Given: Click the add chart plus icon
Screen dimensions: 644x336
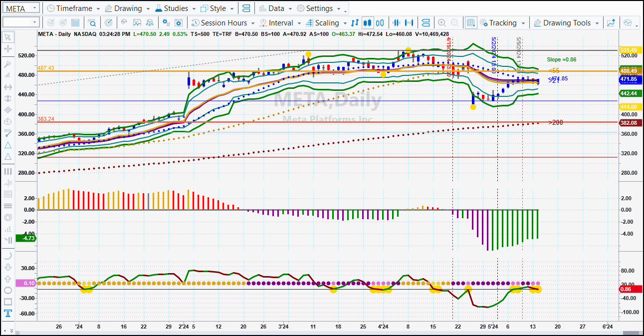Looking at the screenshot, I should (x=611, y=23).
